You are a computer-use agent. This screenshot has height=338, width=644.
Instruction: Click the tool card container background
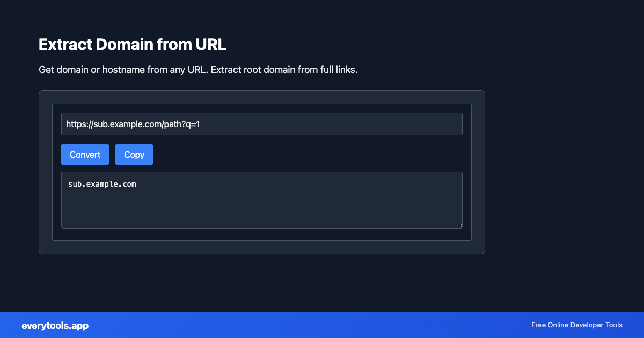261,247
